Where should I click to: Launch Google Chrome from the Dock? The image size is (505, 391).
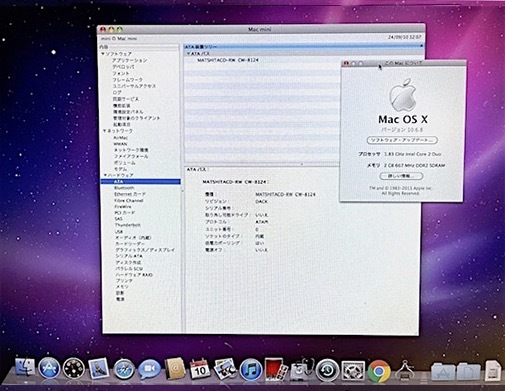[379, 371]
